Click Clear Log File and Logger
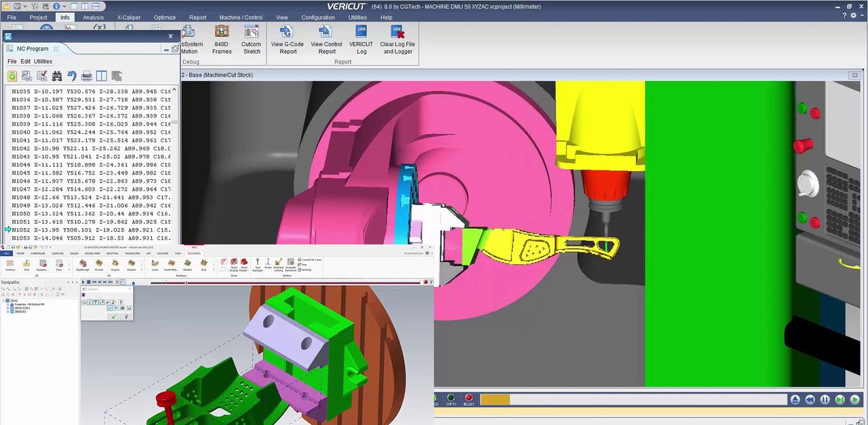This screenshot has height=425, width=868. (x=397, y=40)
